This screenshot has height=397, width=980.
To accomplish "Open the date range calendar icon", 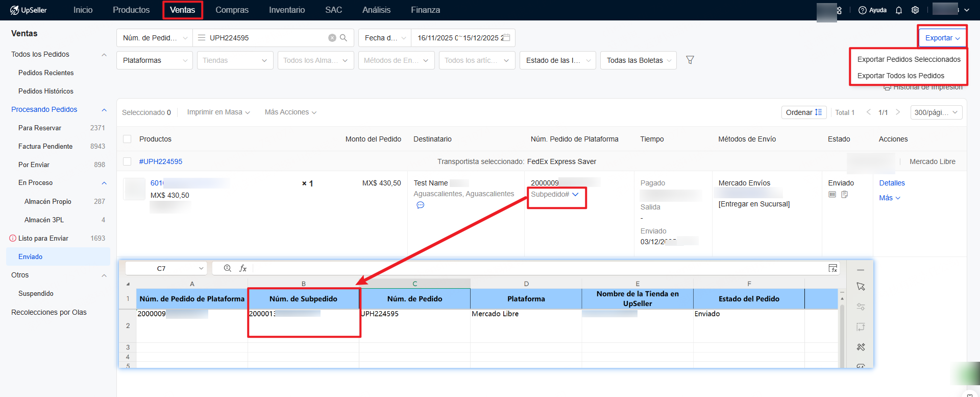I will point(507,38).
